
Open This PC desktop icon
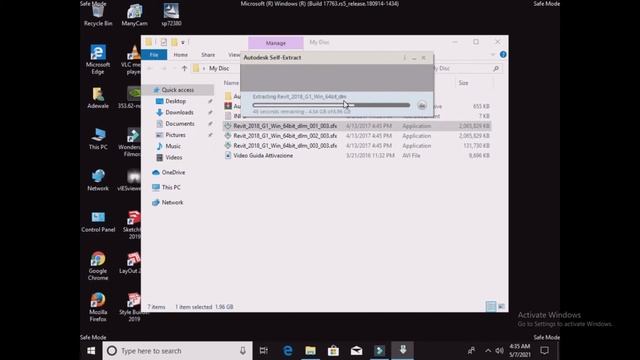[x=98, y=139]
